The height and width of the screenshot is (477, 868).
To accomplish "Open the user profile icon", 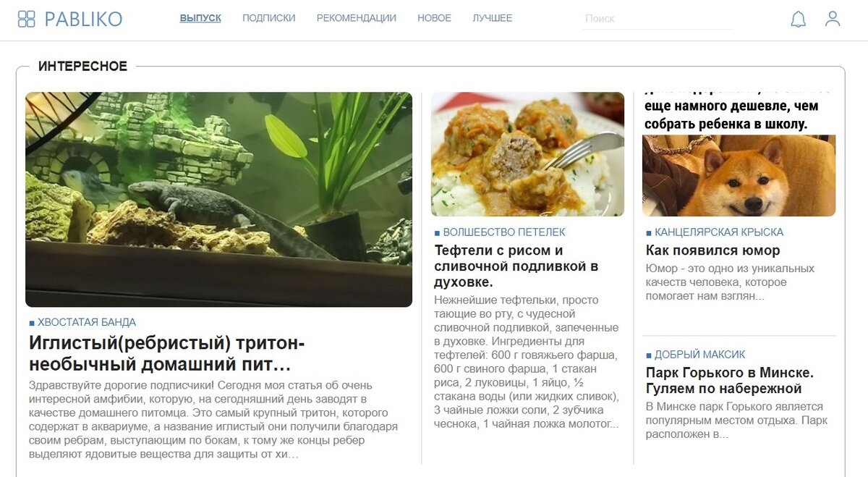I will click(x=833, y=19).
